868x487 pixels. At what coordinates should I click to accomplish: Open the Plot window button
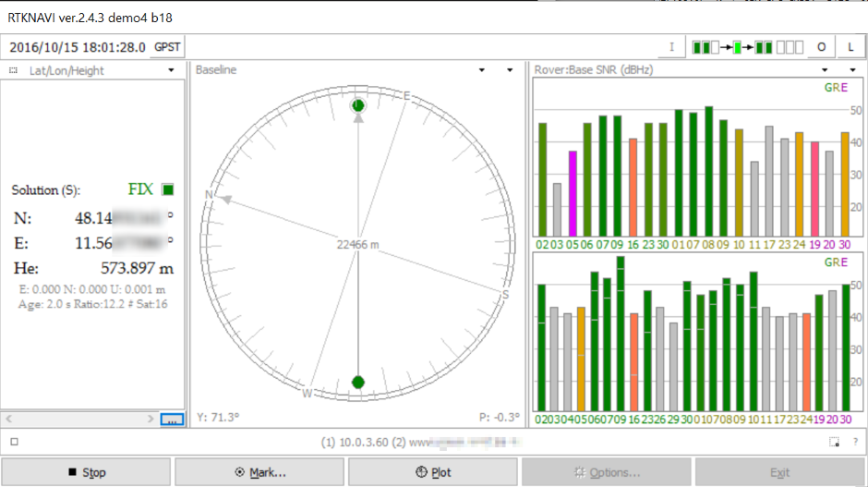[x=433, y=472]
